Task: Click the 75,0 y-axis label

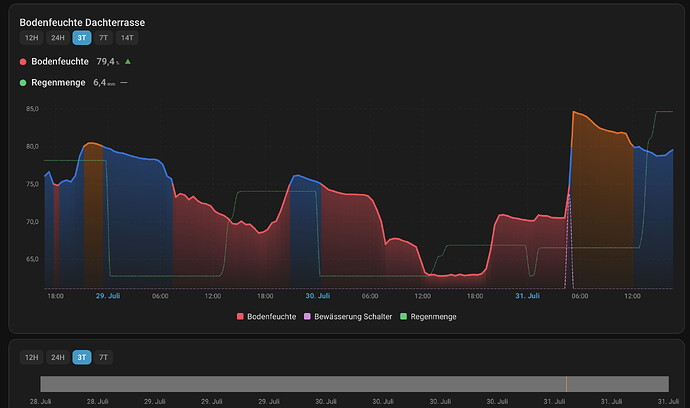Action: click(x=32, y=184)
